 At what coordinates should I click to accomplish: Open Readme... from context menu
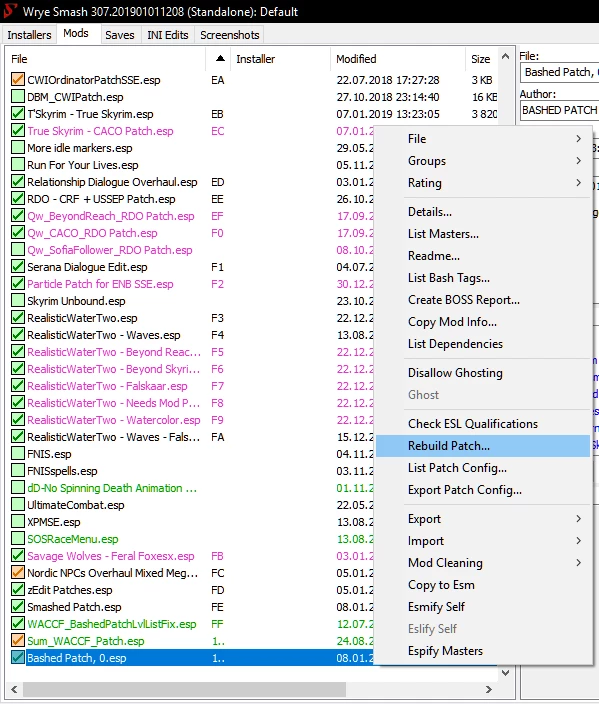[483, 255]
